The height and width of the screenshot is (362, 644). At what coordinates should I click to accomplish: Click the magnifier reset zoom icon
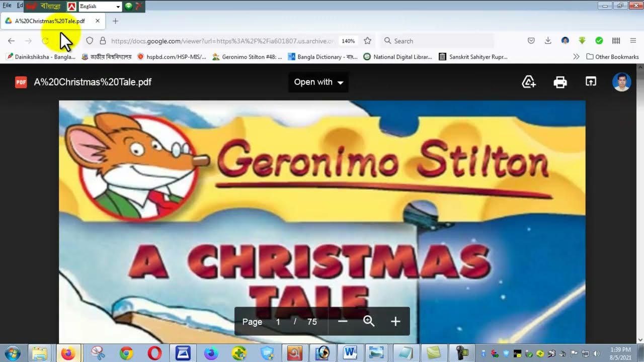pyautogui.click(x=369, y=321)
